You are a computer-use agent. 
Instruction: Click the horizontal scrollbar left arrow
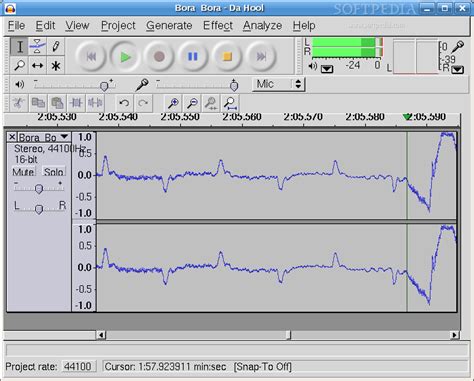101,335
